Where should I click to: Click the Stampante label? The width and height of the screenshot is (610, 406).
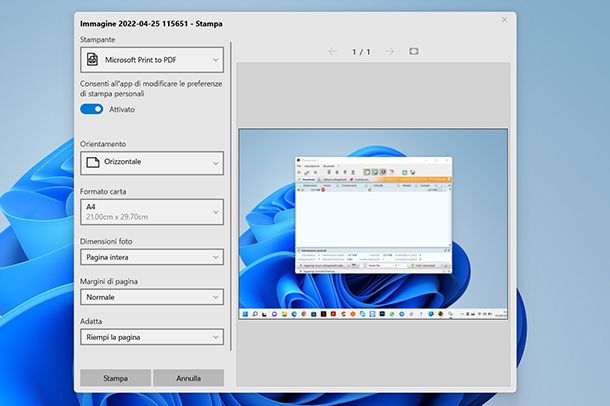click(x=98, y=40)
